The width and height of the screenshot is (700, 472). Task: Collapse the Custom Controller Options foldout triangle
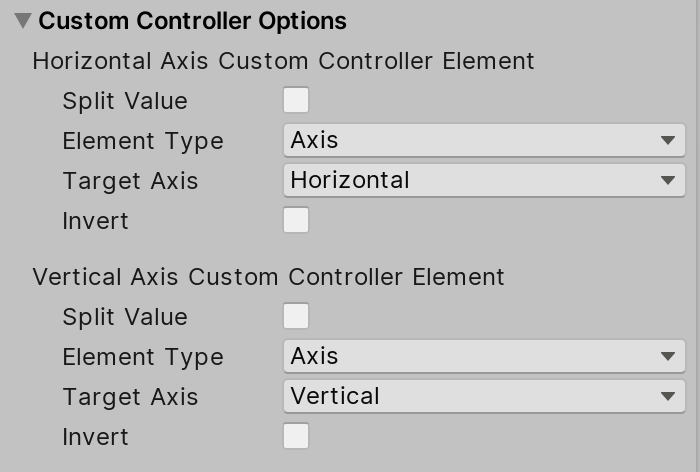point(22,21)
